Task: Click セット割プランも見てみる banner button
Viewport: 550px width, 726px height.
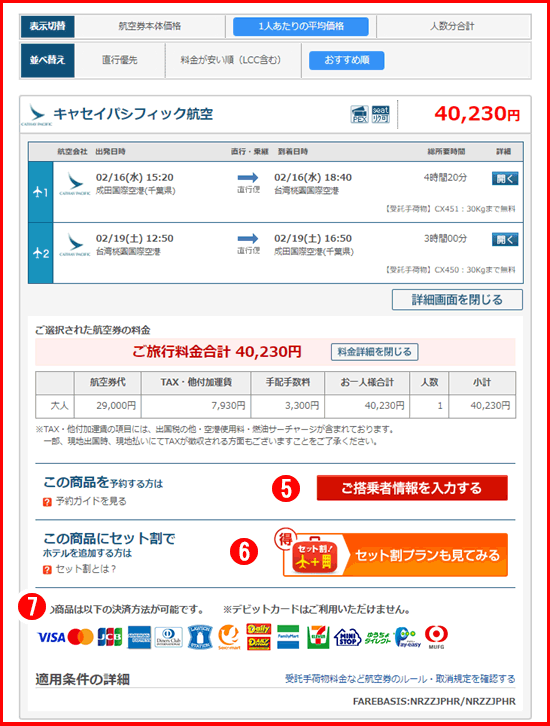Action: [x=396, y=554]
